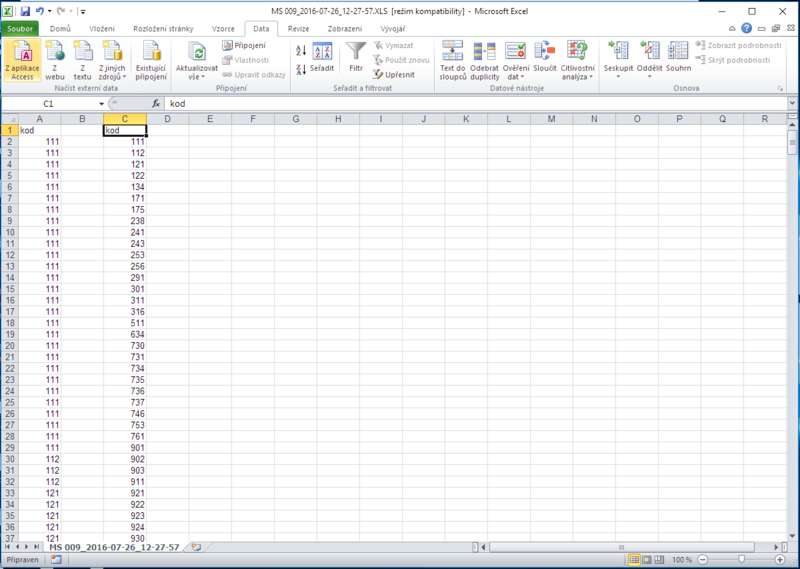800x569 pixels.
Task: Zoom in with plus button
Action: [780, 560]
